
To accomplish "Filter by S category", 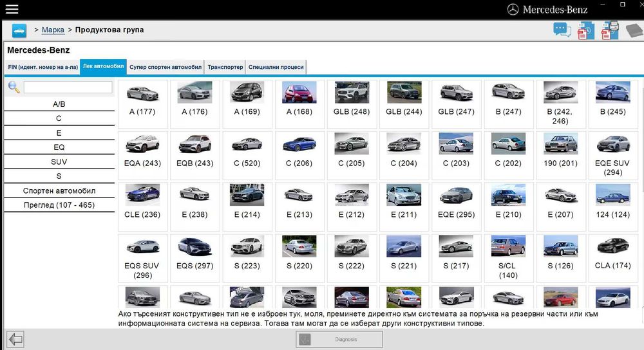I will [59, 176].
